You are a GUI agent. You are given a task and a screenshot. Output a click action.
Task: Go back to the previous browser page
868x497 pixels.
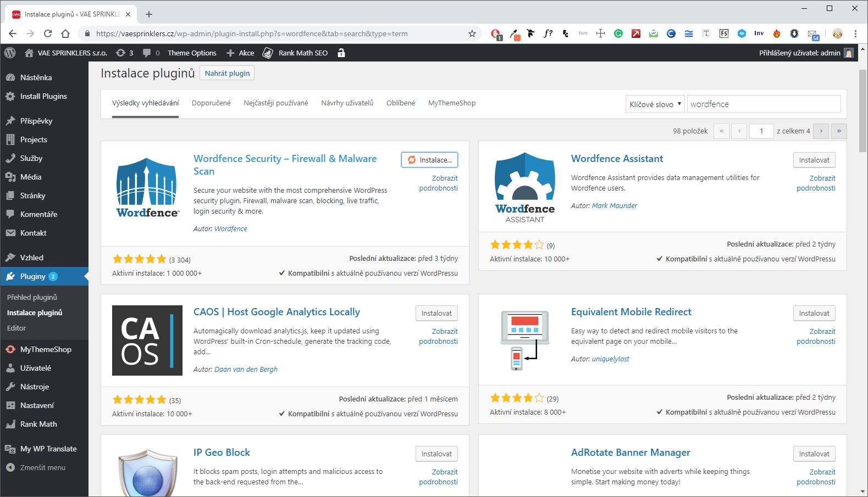[x=13, y=33]
